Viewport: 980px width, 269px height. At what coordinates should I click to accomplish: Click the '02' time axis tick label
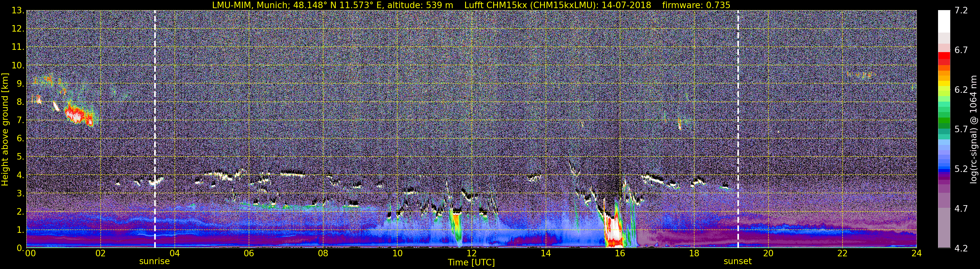coord(101,254)
